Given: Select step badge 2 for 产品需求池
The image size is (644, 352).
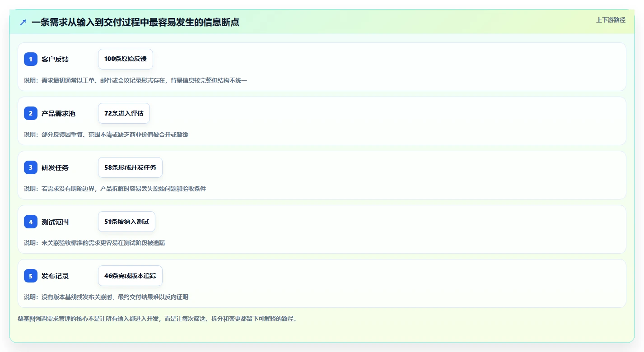Looking at the screenshot, I should [x=31, y=113].
